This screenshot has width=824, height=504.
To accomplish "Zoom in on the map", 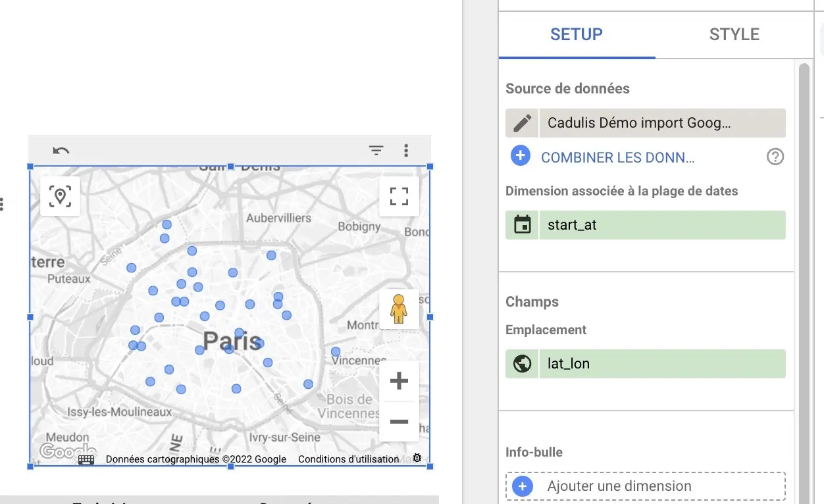I will pyautogui.click(x=399, y=381).
